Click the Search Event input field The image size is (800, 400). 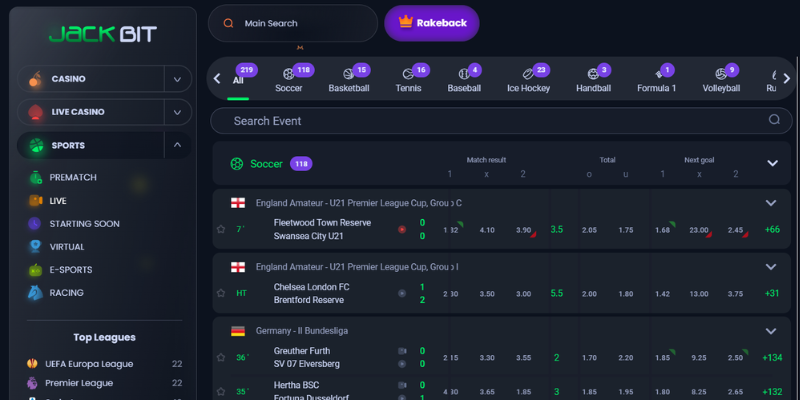tap(490, 121)
